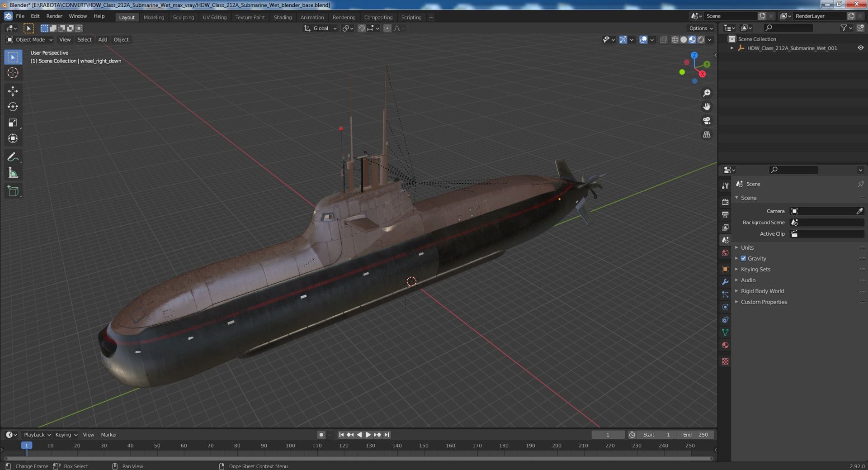Image resolution: width=868 pixels, height=470 pixels.
Task: Click the Camera field in Scene properties
Action: click(x=827, y=211)
